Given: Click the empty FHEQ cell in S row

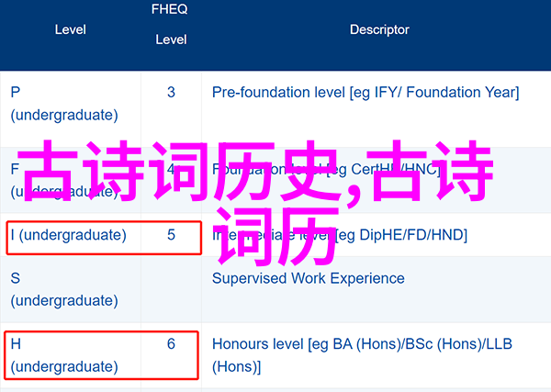Looking at the screenshot, I should point(171,289).
